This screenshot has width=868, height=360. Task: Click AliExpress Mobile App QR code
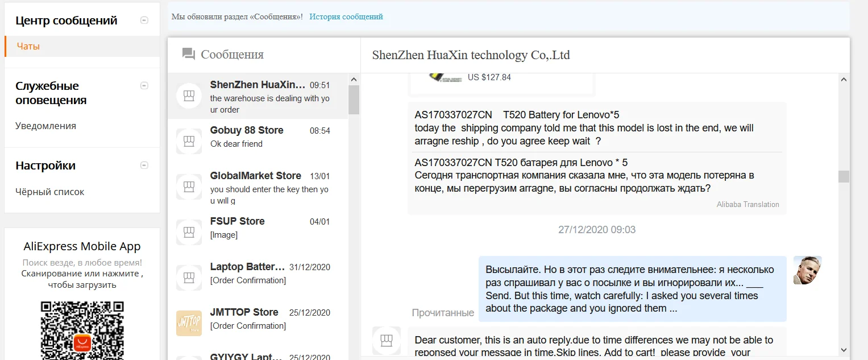[82, 330]
